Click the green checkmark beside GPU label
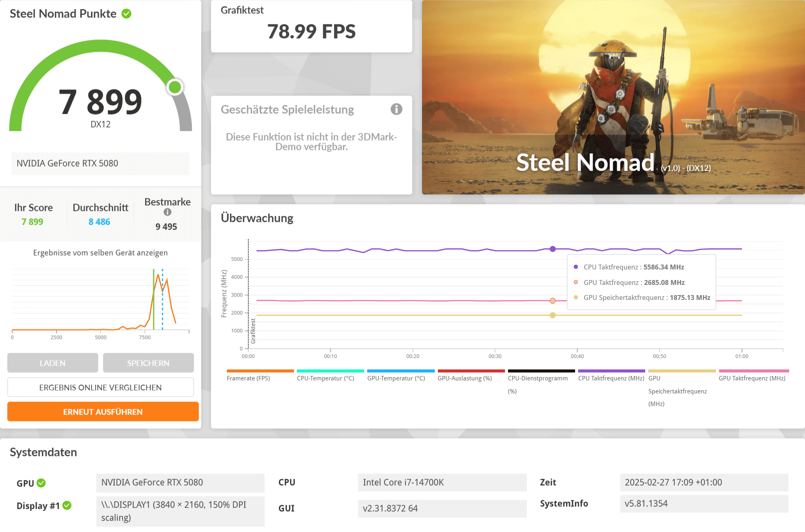Image resolution: width=805 pixels, height=532 pixels. (x=41, y=483)
